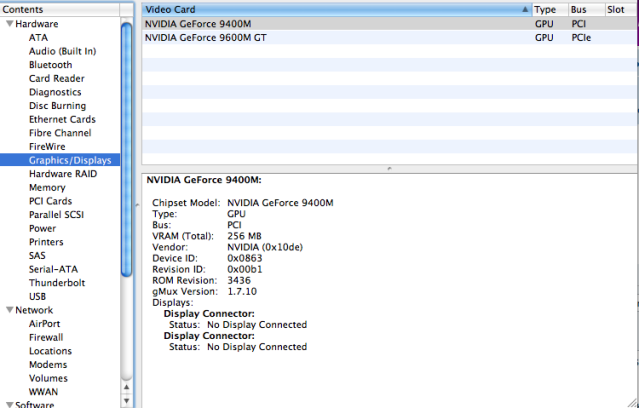
Task: Select Card Reader entry
Action: tap(57, 78)
